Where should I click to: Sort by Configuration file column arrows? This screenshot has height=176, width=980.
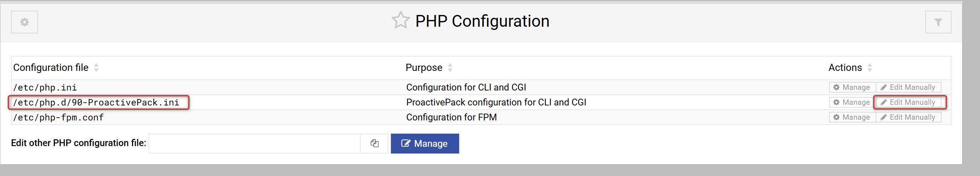[96, 67]
